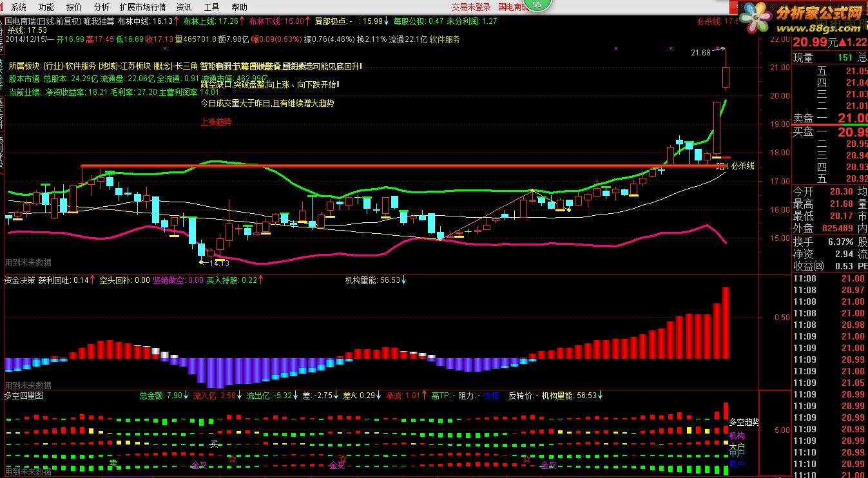This screenshot has width=868, height=478.
Task: Open the 系统 menu
Action: tap(19, 7)
